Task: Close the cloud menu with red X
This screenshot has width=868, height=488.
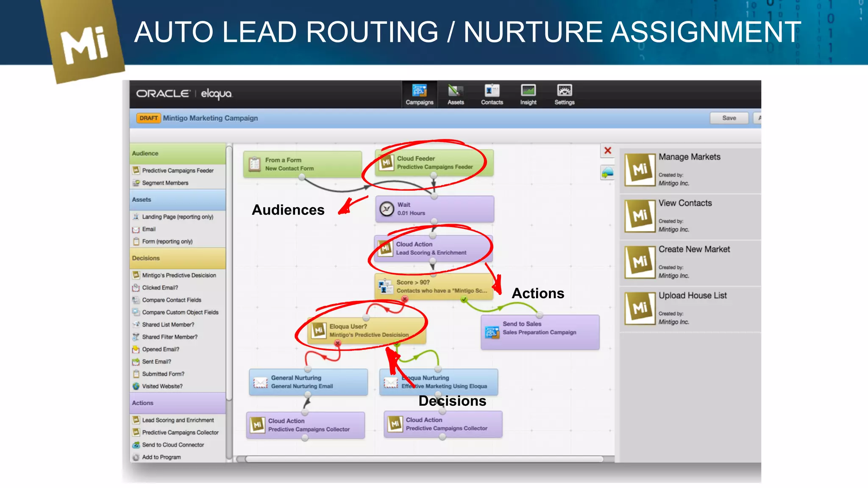Action: 608,150
